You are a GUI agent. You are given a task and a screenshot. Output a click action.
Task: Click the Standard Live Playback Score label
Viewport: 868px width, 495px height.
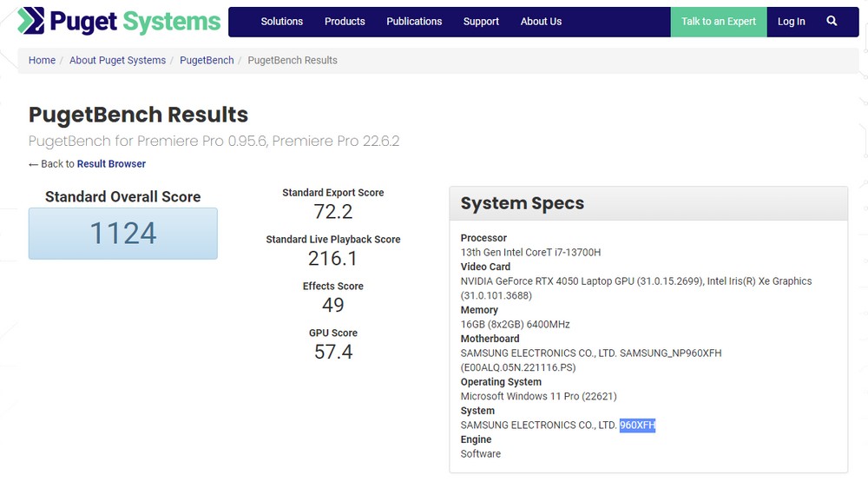pos(332,239)
